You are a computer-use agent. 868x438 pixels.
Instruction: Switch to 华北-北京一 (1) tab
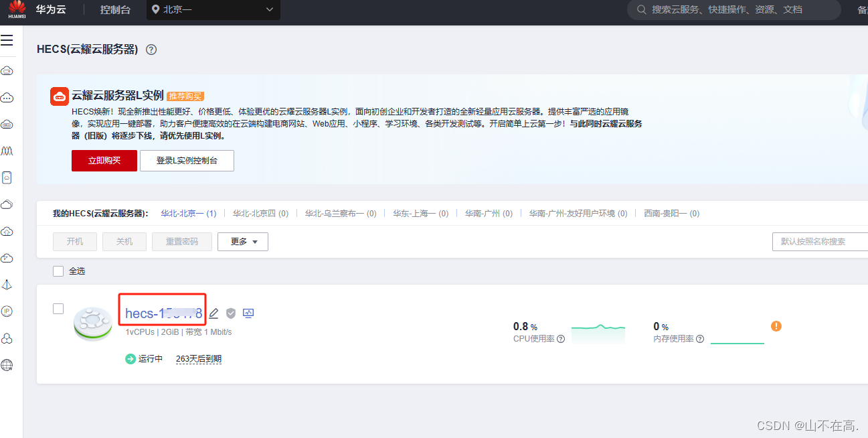point(189,214)
